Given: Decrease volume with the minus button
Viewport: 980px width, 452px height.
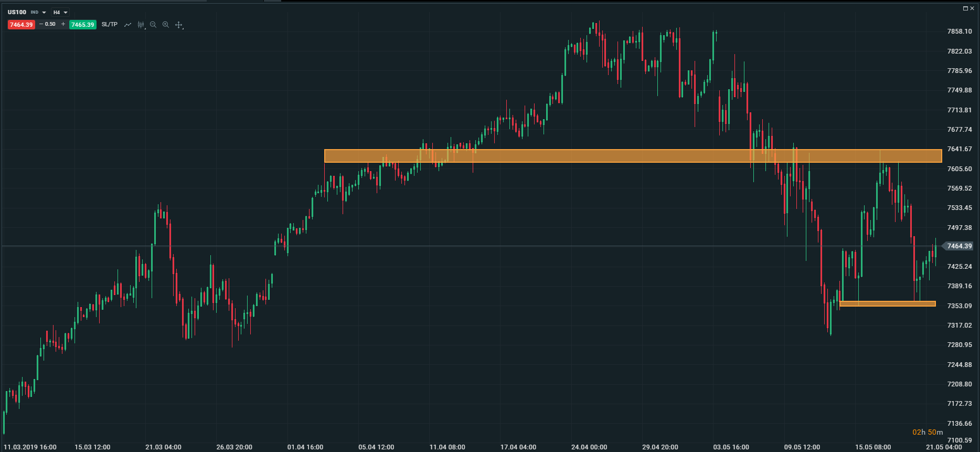Looking at the screenshot, I should [x=41, y=24].
